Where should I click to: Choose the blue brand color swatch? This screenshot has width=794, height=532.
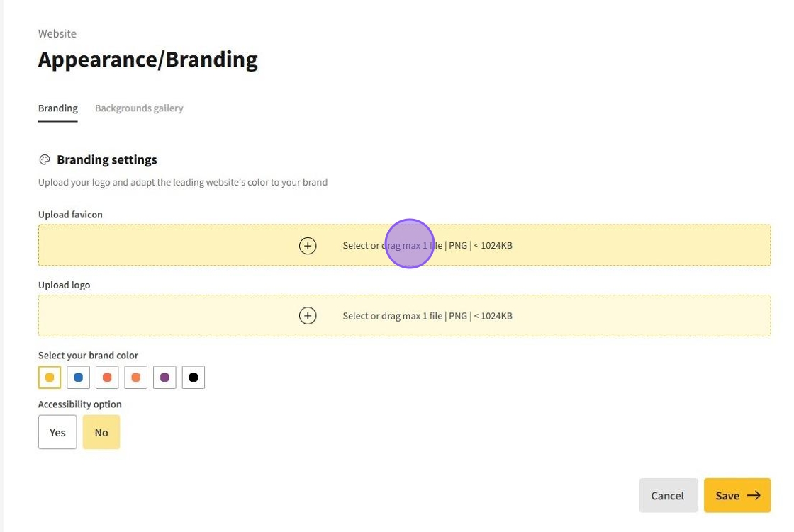[x=79, y=378]
